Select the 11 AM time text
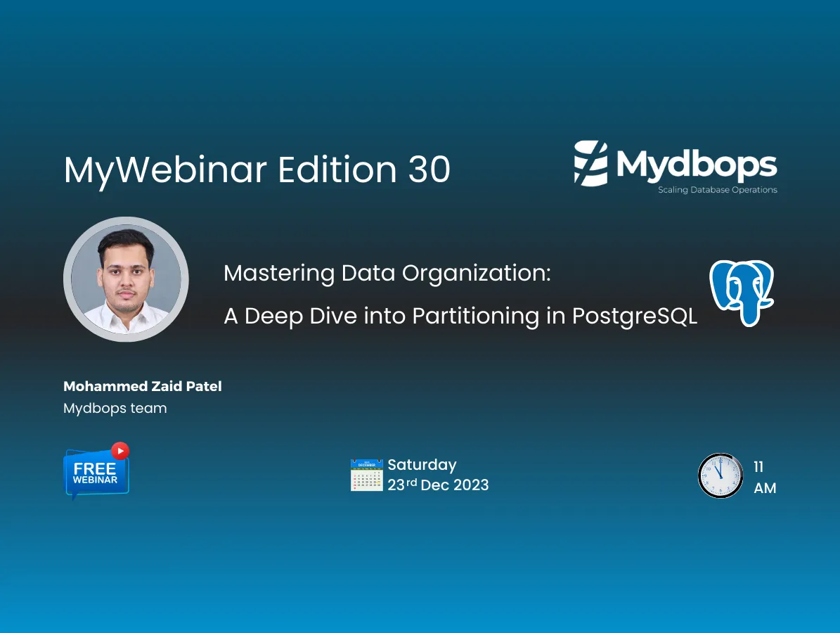The height and width of the screenshot is (633, 840). pos(763,477)
